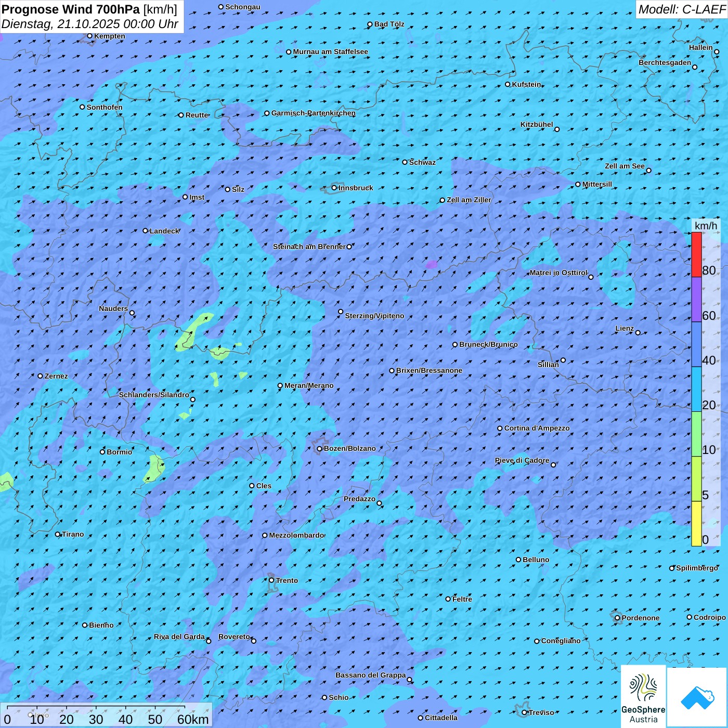Click the 'Conegliano' label
Image resolution: width=728 pixels, height=728 pixels.
coord(561,641)
